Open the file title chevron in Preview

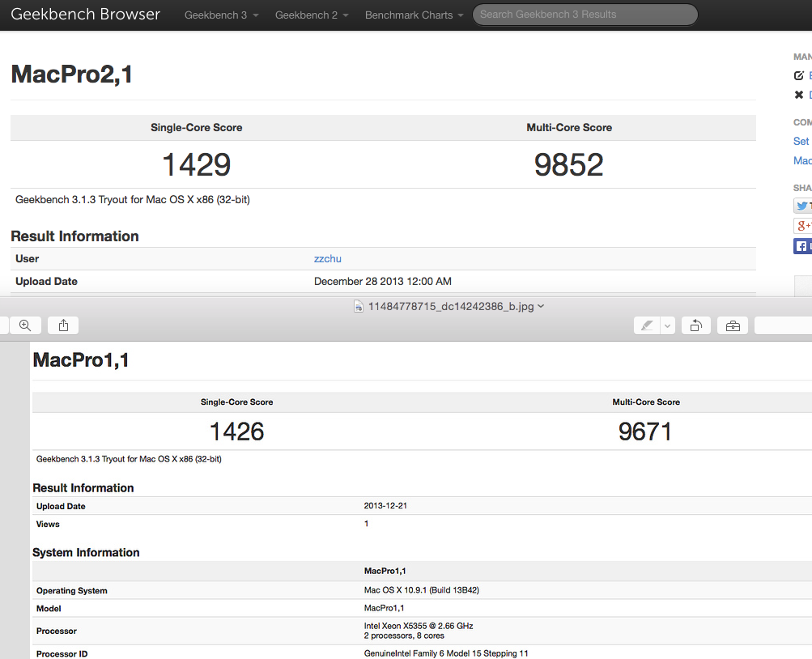(x=541, y=306)
